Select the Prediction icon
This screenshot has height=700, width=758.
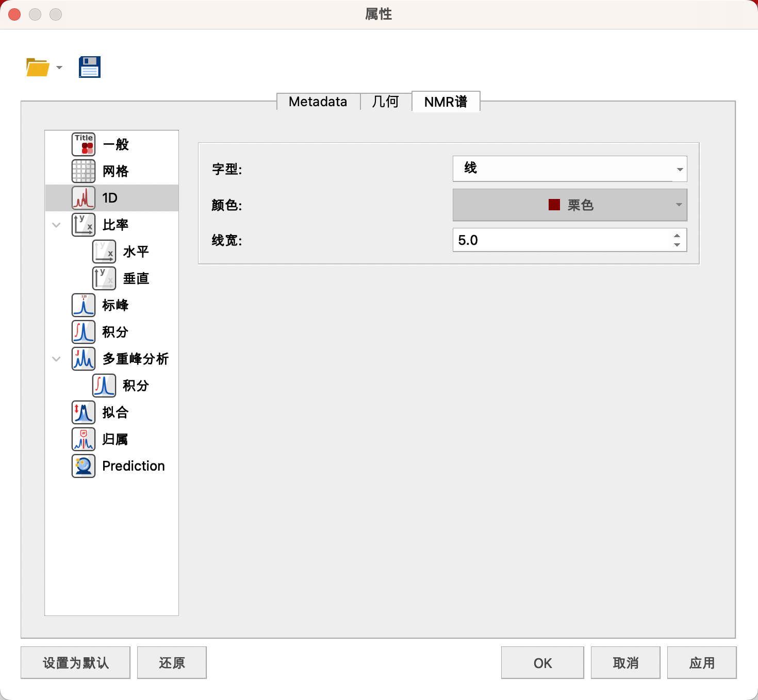[84, 466]
